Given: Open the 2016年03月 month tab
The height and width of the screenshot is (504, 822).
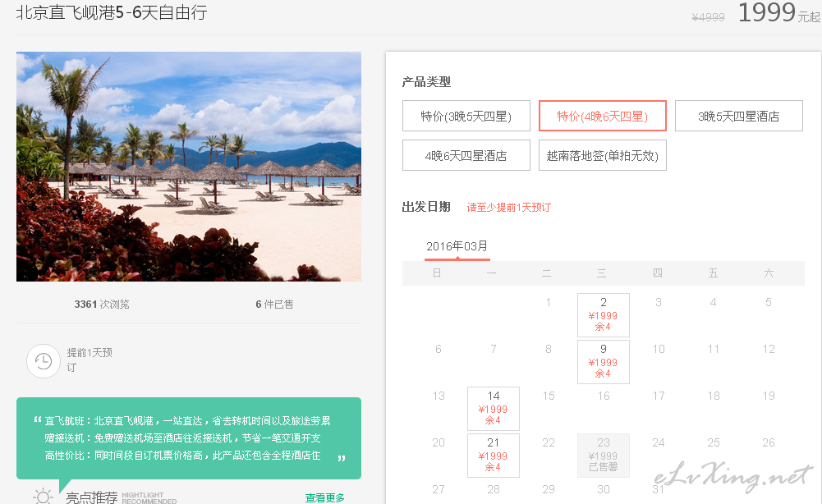Looking at the screenshot, I should tap(457, 247).
